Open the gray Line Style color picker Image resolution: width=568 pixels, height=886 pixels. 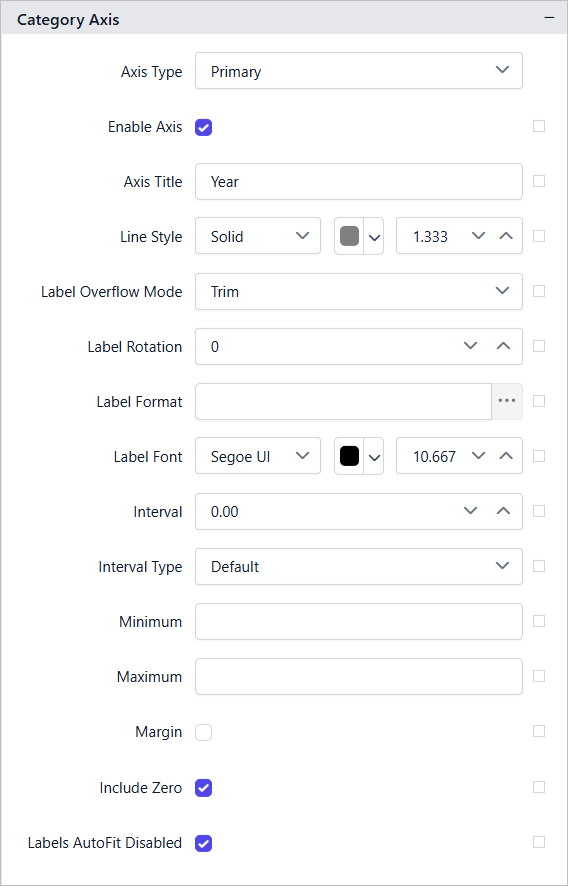(359, 236)
